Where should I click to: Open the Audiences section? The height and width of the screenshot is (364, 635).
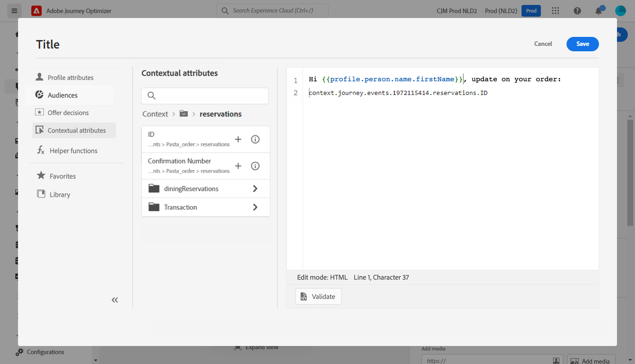point(63,95)
